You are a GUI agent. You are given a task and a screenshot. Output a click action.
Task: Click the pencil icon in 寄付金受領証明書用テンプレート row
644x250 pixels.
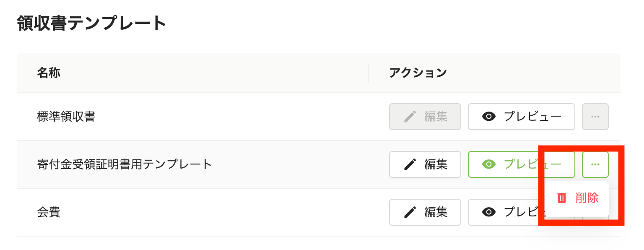point(410,164)
